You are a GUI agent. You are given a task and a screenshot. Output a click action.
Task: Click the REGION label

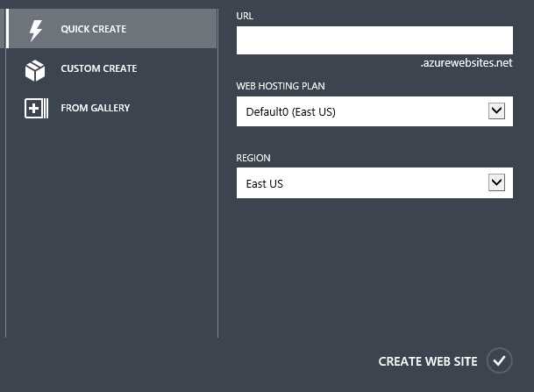click(x=253, y=158)
